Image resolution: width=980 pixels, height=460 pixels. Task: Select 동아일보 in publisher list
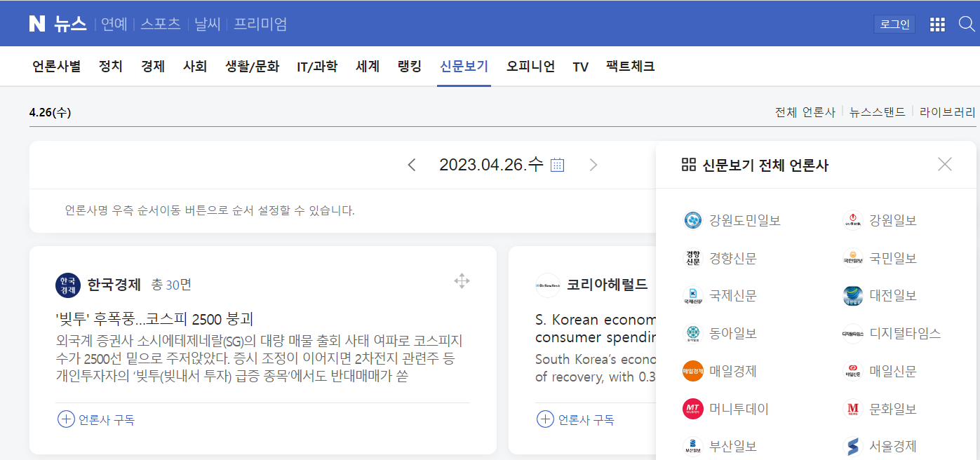pyautogui.click(x=733, y=334)
